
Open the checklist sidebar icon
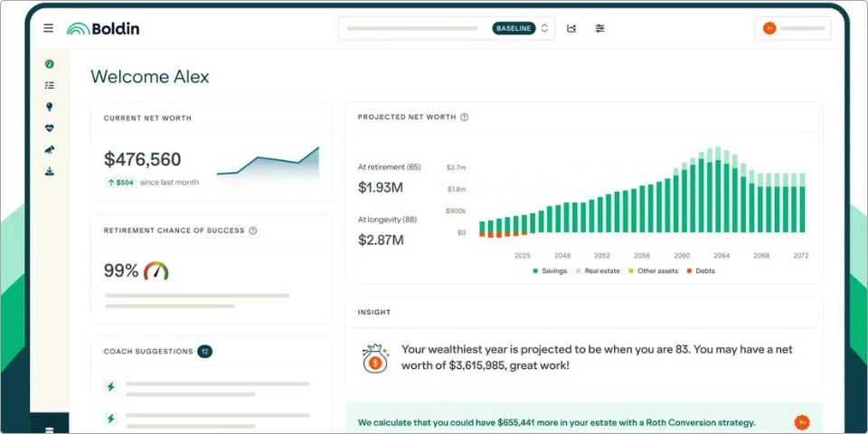49,85
